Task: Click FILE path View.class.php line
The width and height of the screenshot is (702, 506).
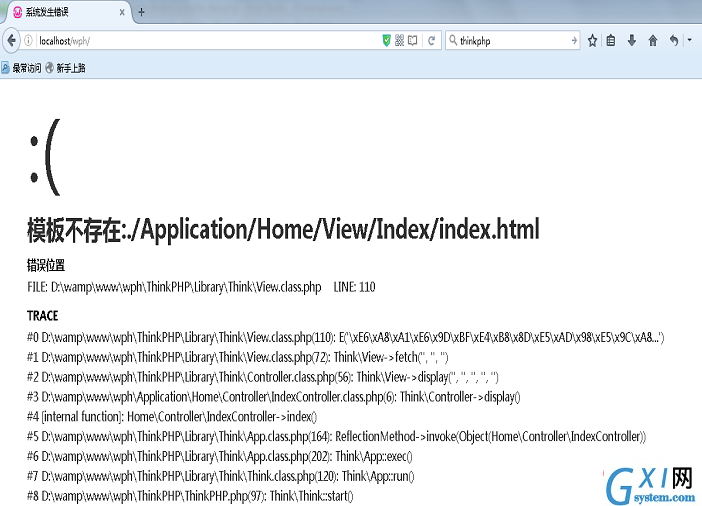Action: [x=174, y=287]
